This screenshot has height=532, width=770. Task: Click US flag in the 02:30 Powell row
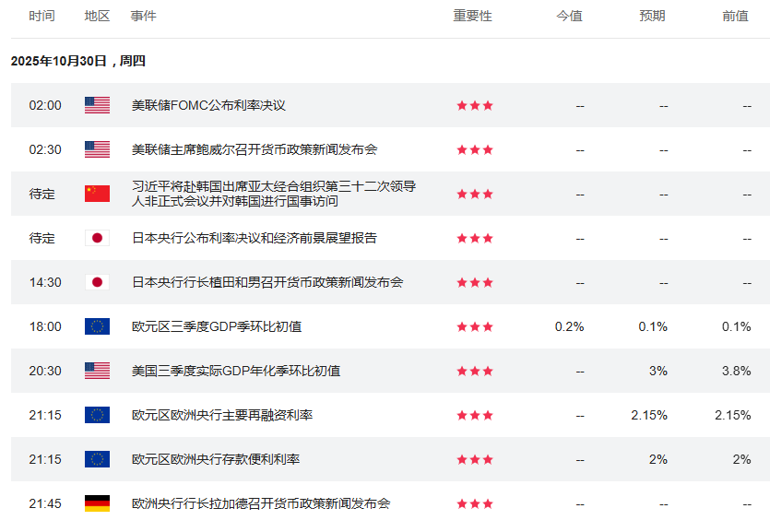click(97, 149)
